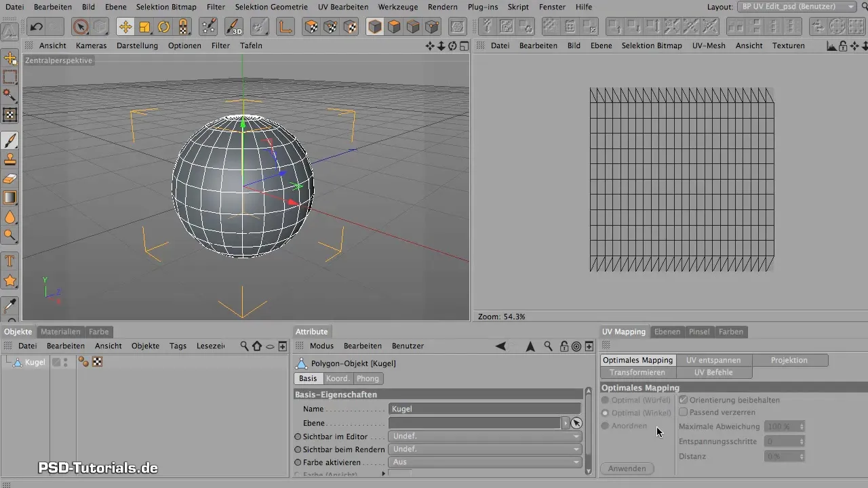The width and height of the screenshot is (868, 488).
Task: Open the UV-Mesh menu in texture view
Action: 709,45
